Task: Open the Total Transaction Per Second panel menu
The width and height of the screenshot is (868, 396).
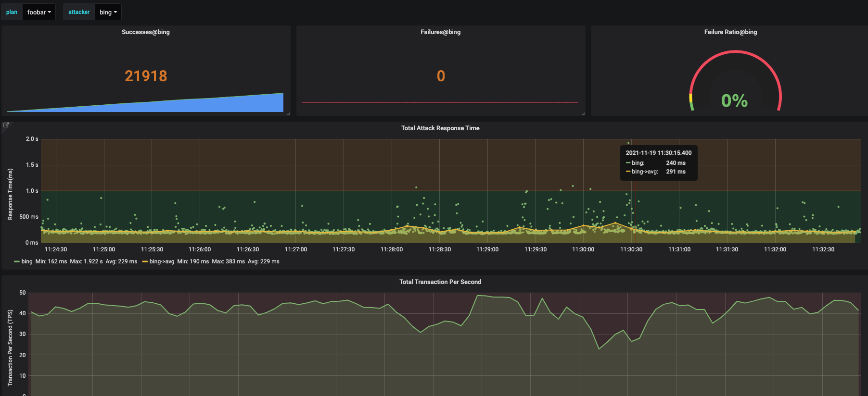Action: point(440,282)
